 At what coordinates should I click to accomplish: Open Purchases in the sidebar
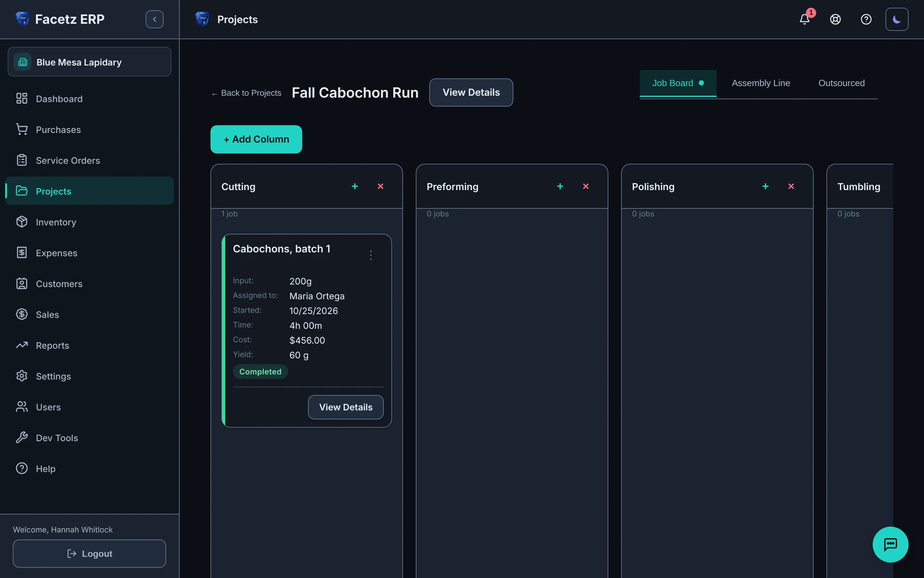(89, 130)
